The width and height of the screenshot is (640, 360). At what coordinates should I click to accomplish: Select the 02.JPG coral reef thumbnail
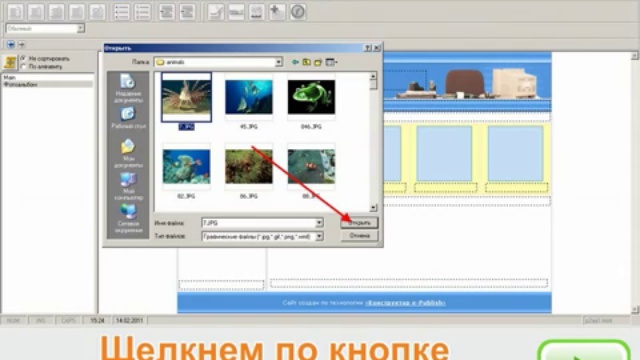(187, 167)
